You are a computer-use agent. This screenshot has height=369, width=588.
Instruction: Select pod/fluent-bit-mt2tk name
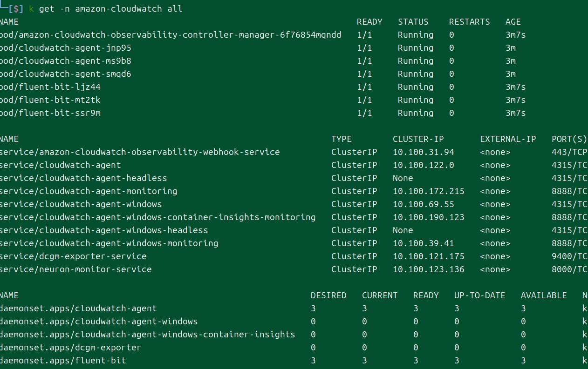pos(50,100)
